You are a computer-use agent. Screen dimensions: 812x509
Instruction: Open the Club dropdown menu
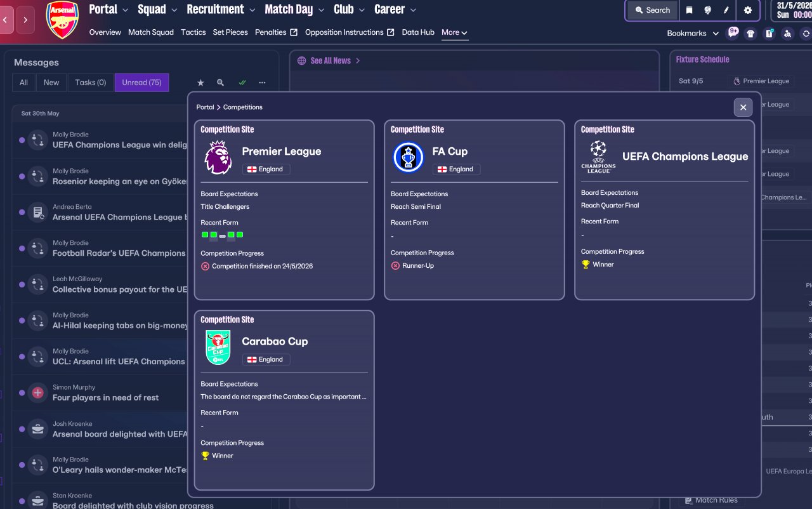click(x=349, y=10)
